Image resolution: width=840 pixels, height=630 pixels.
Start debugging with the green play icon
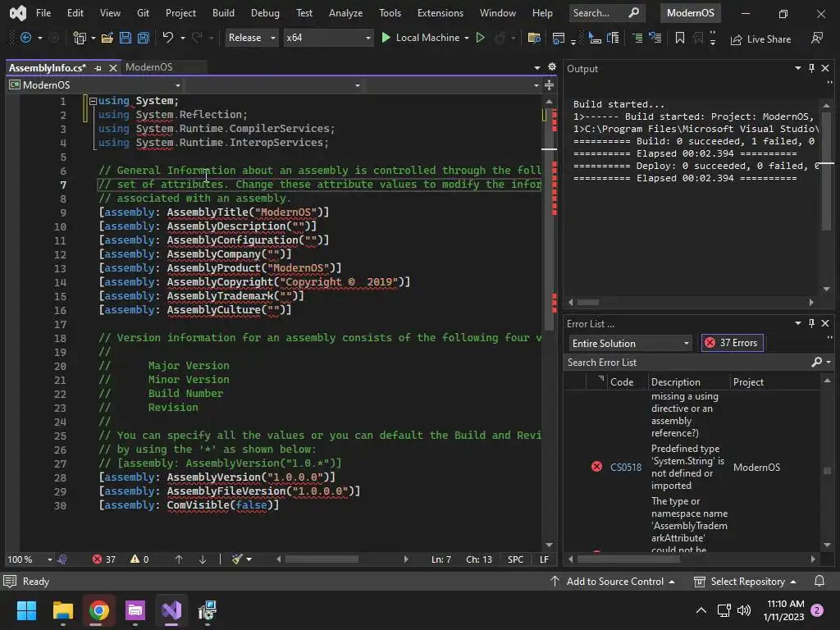[x=386, y=38]
